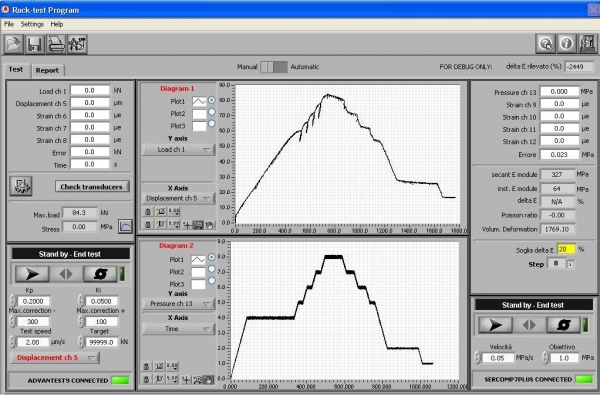Click the Check transducers button
This screenshot has height=395, width=600.
tap(92, 187)
